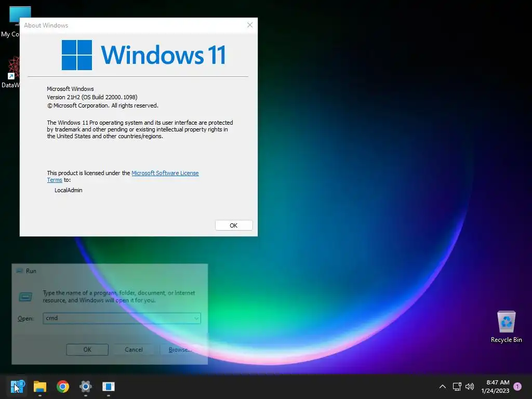Click the Microsoft Corporation copyright text

pyautogui.click(x=102, y=105)
